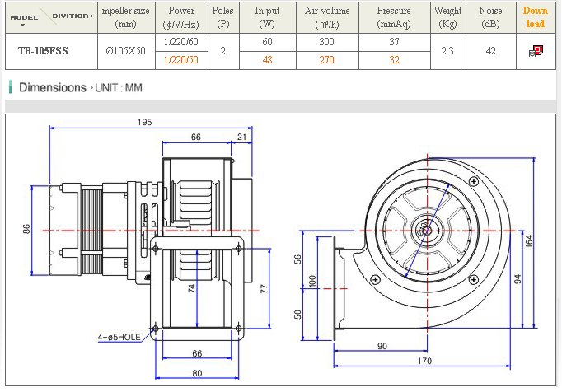Click the Power column header
This screenshot has width=562, height=392.
pos(180,17)
